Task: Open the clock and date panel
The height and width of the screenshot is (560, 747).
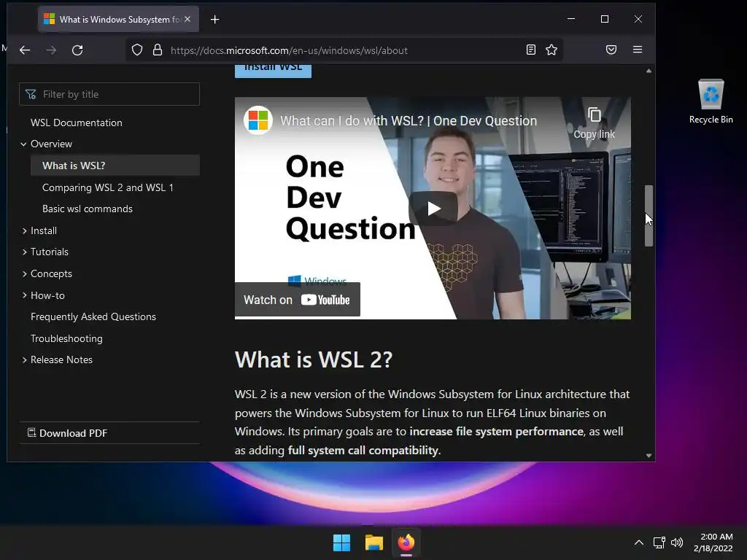Action: click(713, 542)
